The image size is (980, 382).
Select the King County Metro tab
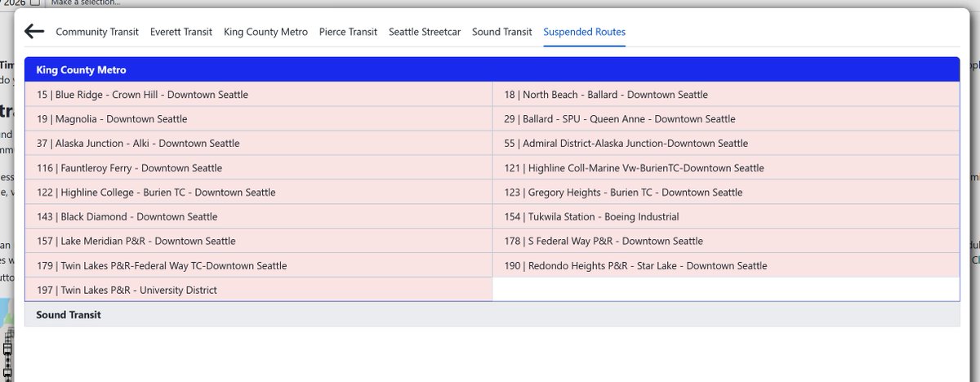(265, 32)
